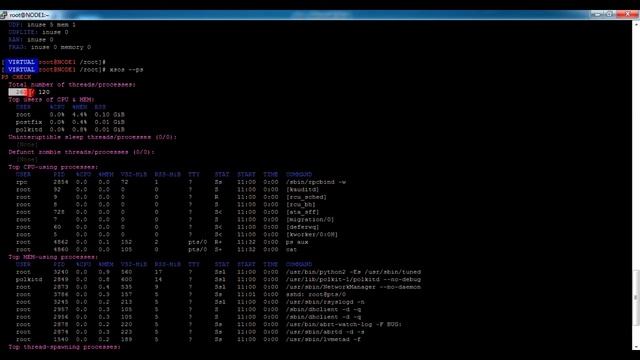Minimize the terminal window

[x=597, y=14]
